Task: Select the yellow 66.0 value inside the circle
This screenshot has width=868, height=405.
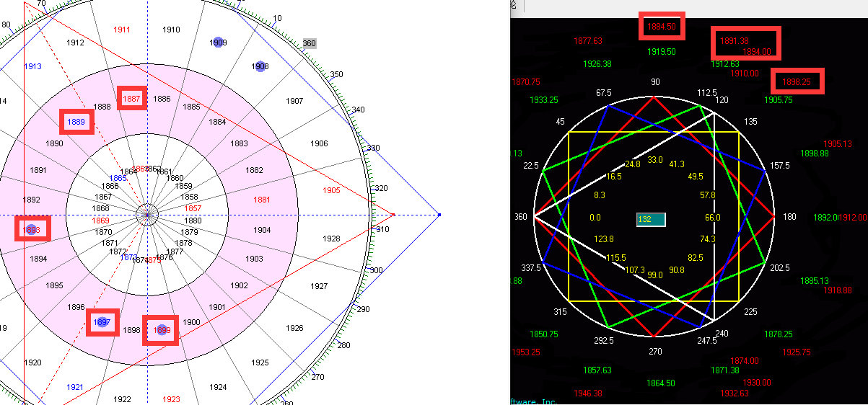Action: coord(713,218)
